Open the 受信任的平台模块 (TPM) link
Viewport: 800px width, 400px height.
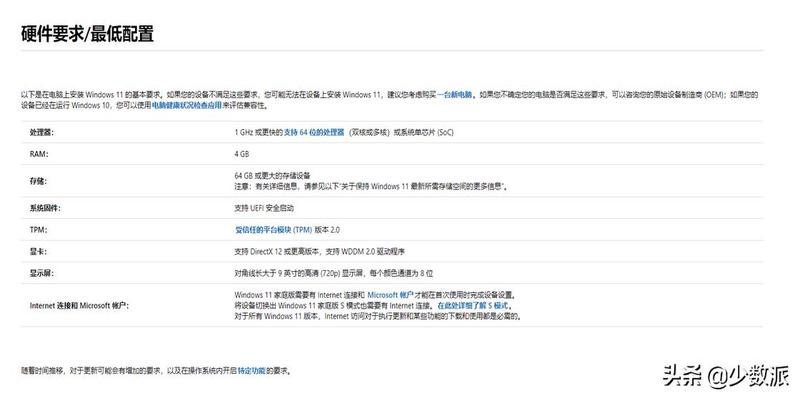tap(273, 230)
